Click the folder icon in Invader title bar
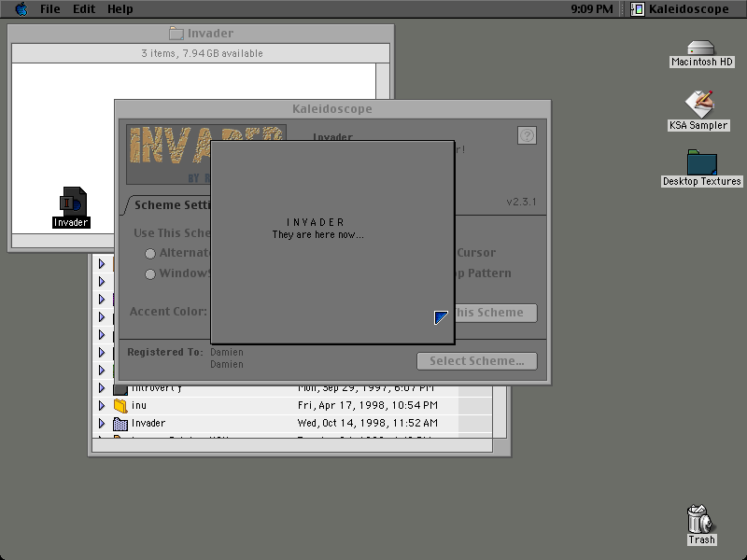 tap(176, 34)
